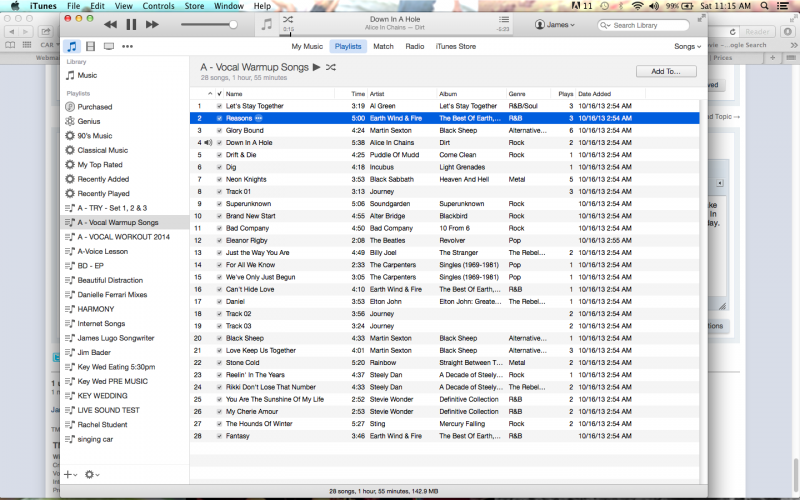Toggle shuffle in the now-playing display
800x500 pixels.
tap(288, 19)
